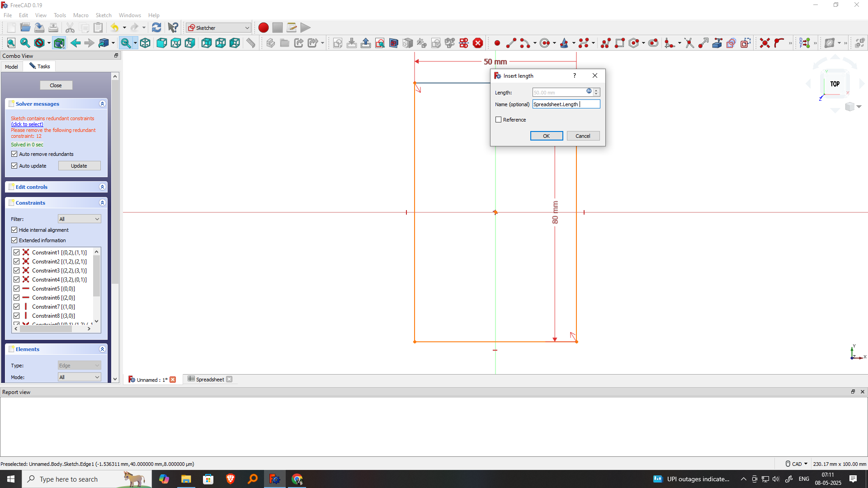Viewport: 868px width, 488px height.
Task: Click Cancel in Insert length dialog
Action: click(x=583, y=136)
